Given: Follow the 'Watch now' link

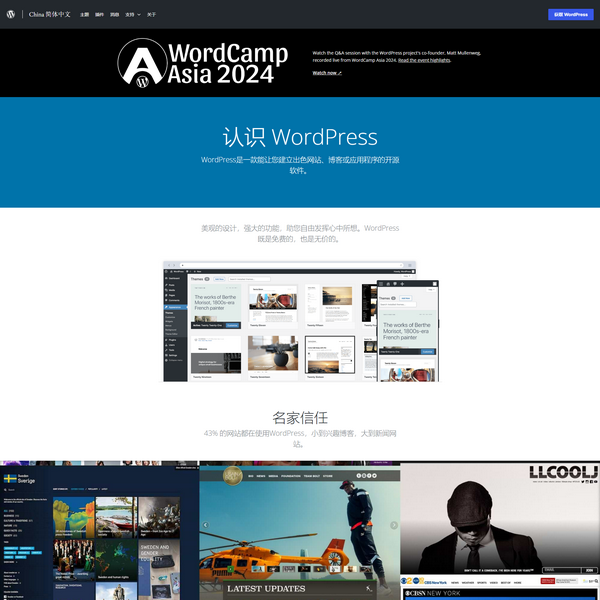Looking at the screenshot, I should (x=327, y=73).
